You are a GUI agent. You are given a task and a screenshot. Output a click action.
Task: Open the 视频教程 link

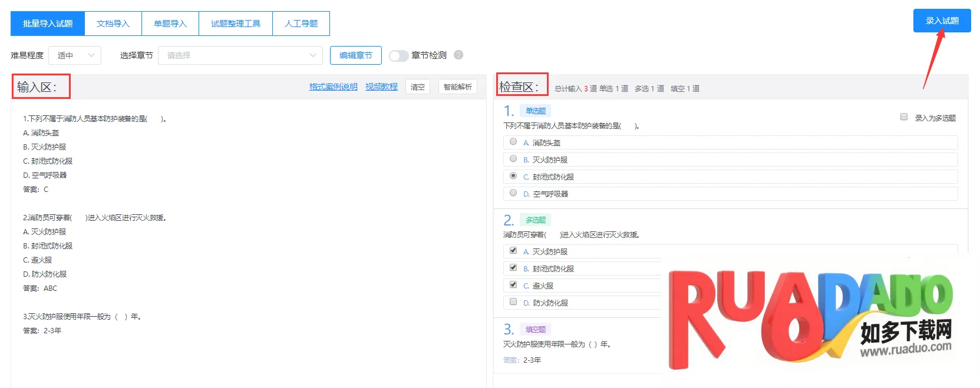(x=381, y=87)
